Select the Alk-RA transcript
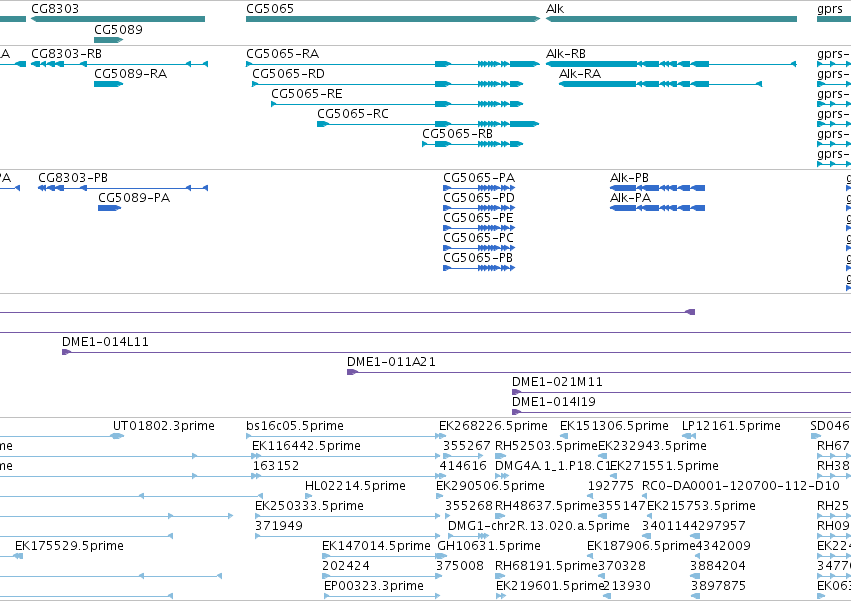This screenshot has height=601, width=851. (x=661, y=84)
